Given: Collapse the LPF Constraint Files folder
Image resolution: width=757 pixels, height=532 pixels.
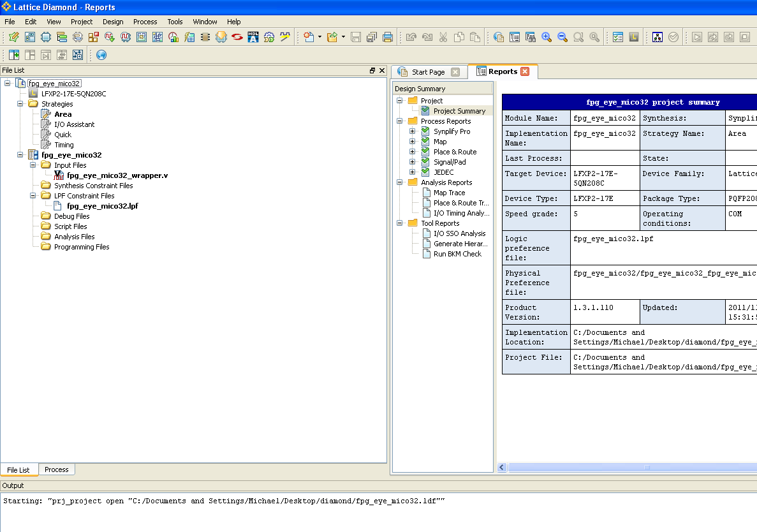Looking at the screenshot, I should coord(33,196).
